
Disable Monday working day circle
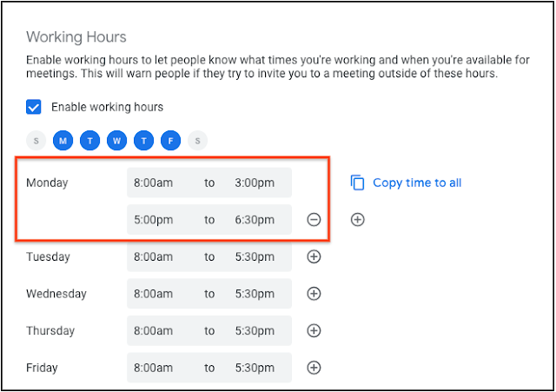pos(63,140)
